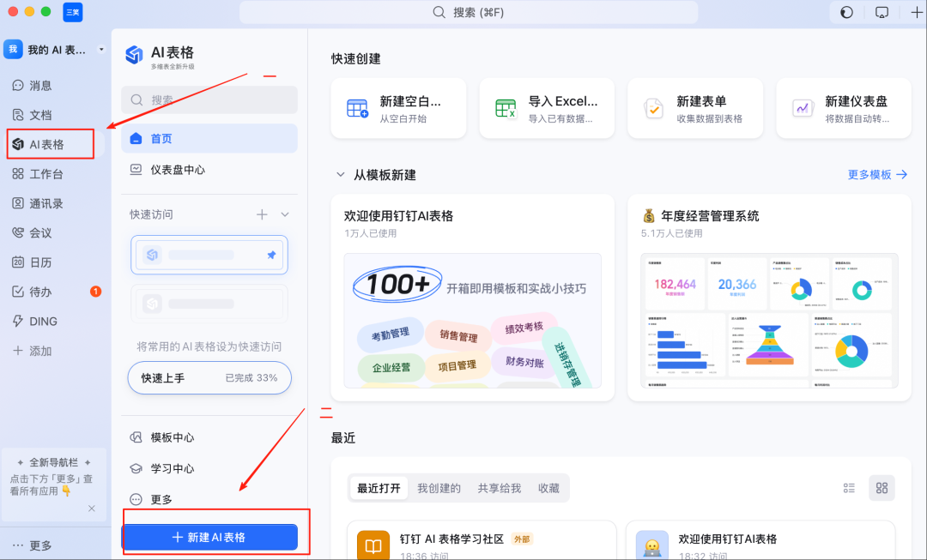
Task: Click the second placeholder quick access card
Action: tap(209, 304)
